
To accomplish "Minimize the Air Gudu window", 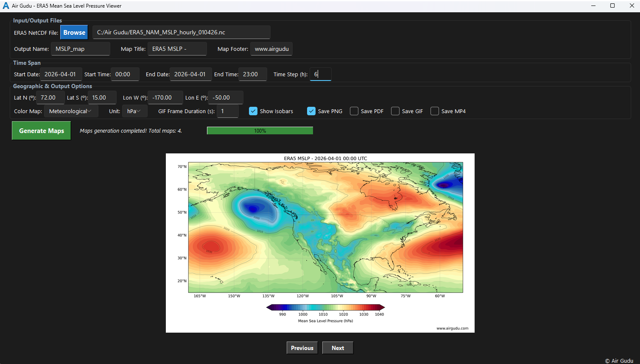I will [x=593, y=6].
